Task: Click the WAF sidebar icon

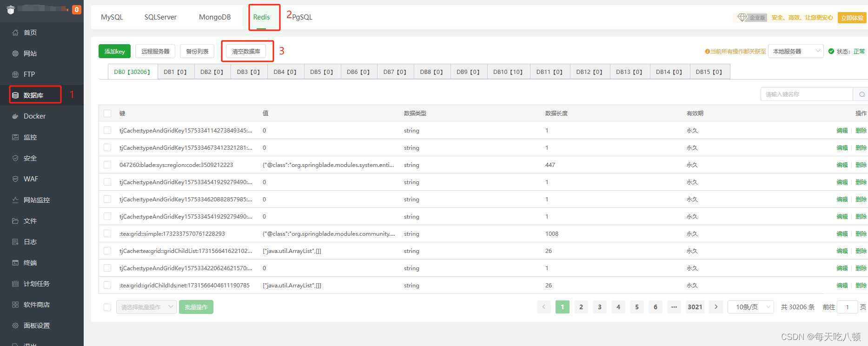Action: point(15,179)
